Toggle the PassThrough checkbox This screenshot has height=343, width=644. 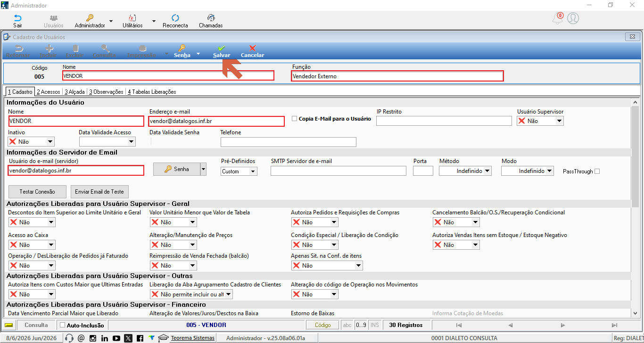pyautogui.click(x=597, y=171)
